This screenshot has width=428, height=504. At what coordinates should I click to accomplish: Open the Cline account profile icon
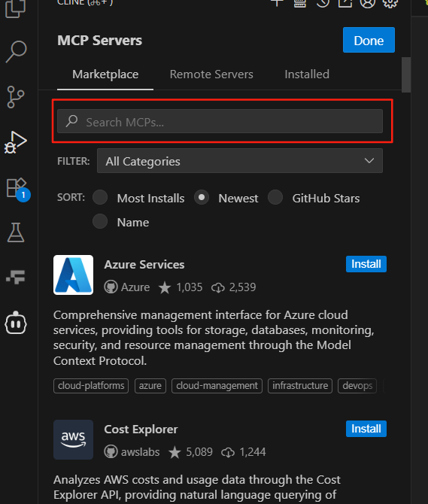[x=368, y=3]
